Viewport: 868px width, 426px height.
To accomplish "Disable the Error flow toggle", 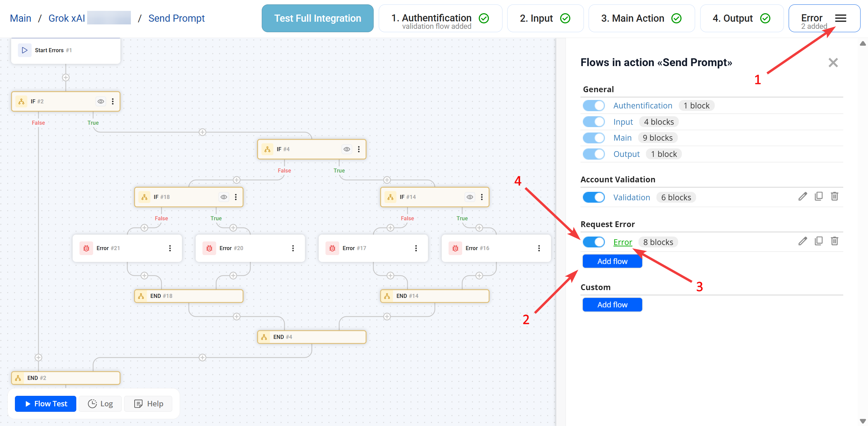I will coord(594,242).
